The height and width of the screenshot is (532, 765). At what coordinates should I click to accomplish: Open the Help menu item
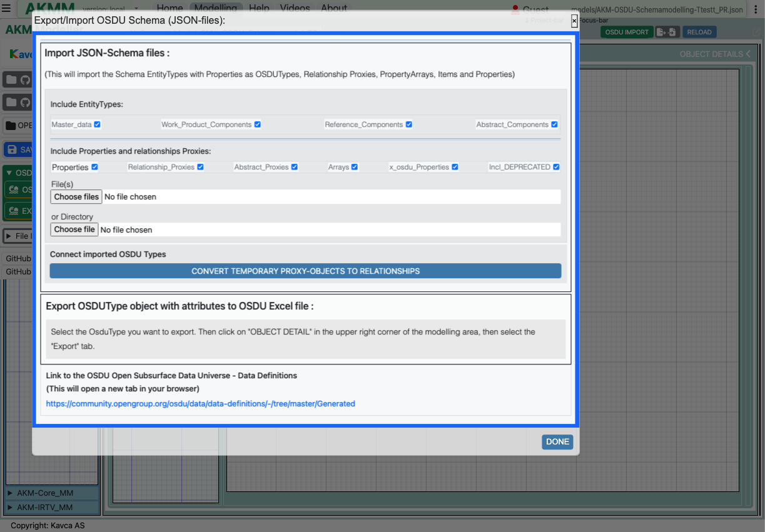(259, 9)
